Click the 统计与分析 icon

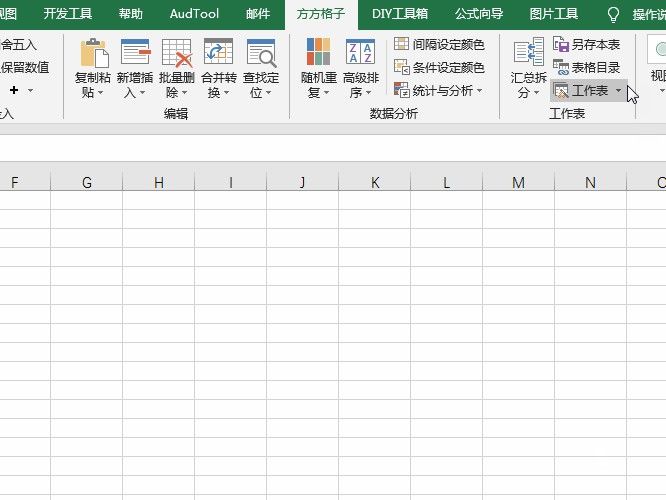(x=401, y=90)
